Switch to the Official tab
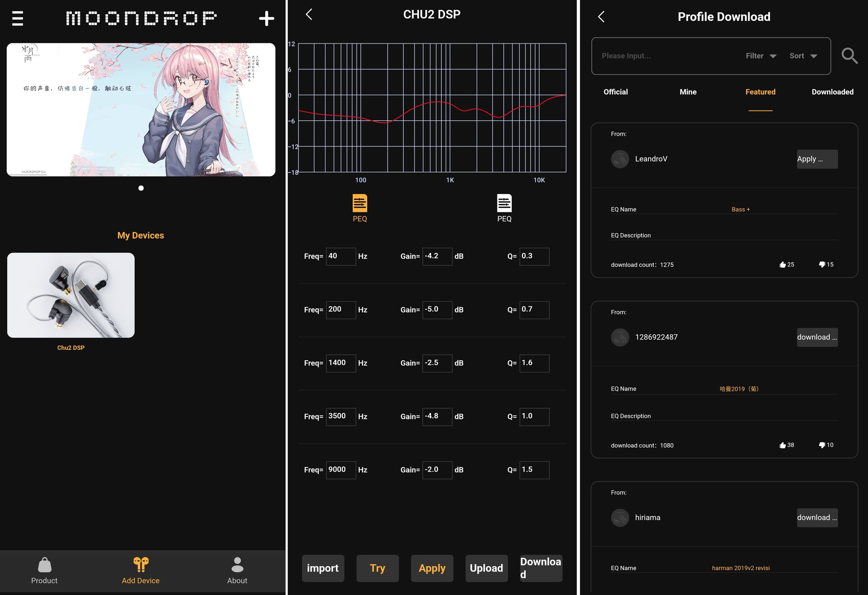The height and width of the screenshot is (595, 868). tap(615, 92)
